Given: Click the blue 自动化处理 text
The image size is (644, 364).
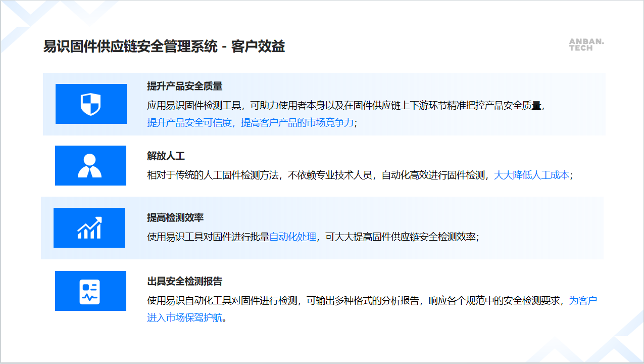Looking at the screenshot, I should pos(292,237).
